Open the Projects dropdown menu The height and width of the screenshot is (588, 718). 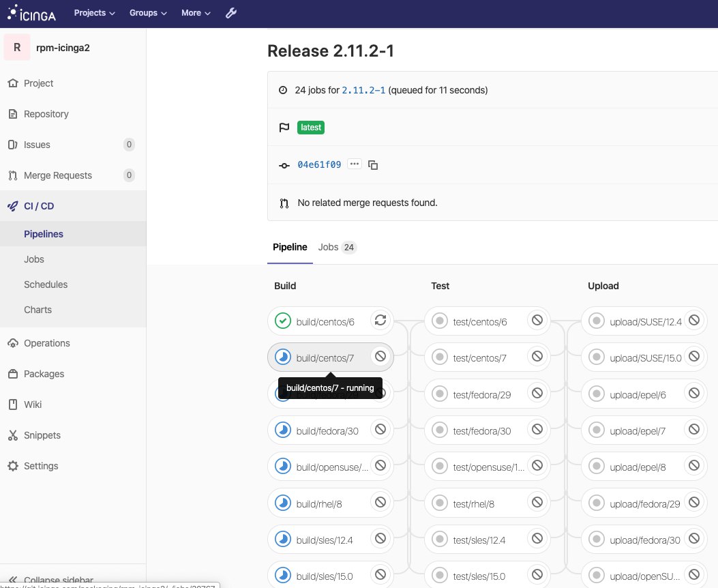(94, 13)
